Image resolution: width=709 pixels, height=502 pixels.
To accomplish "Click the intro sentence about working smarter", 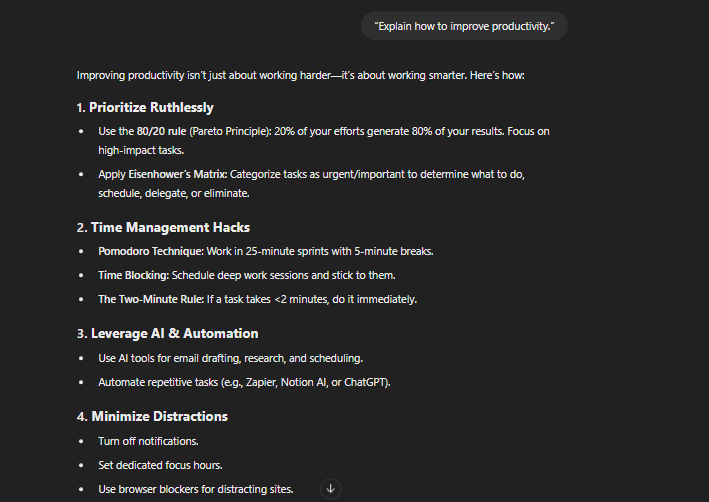I will point(301,75).
